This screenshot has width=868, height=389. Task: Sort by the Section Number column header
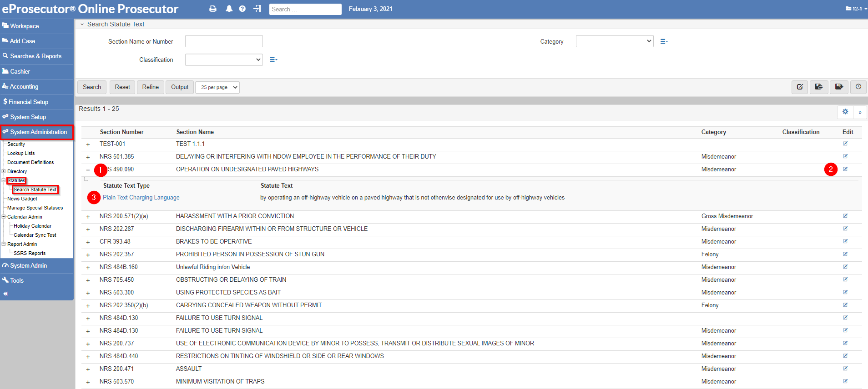pos(121,132)
